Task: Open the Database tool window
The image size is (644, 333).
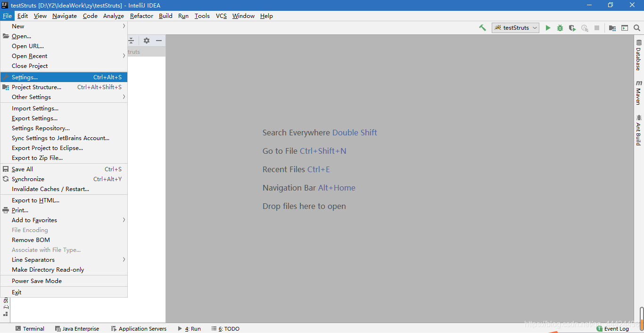Action: click(x=639, y=55)
